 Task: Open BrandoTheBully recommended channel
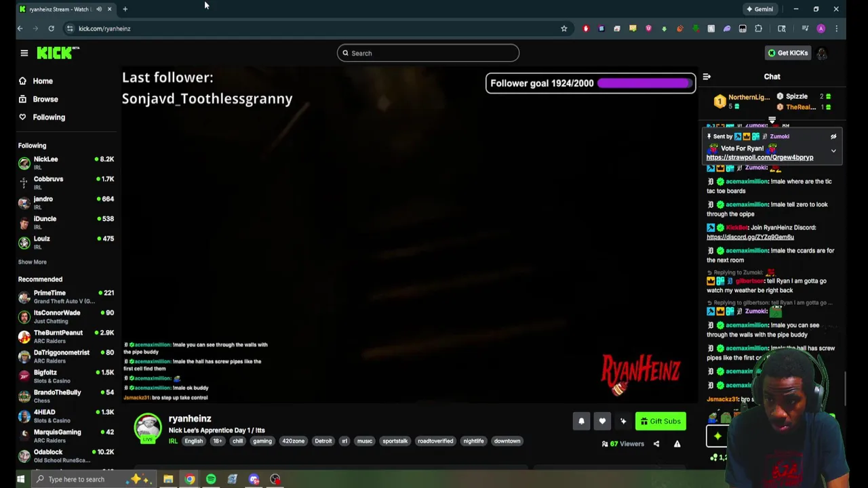66,396
